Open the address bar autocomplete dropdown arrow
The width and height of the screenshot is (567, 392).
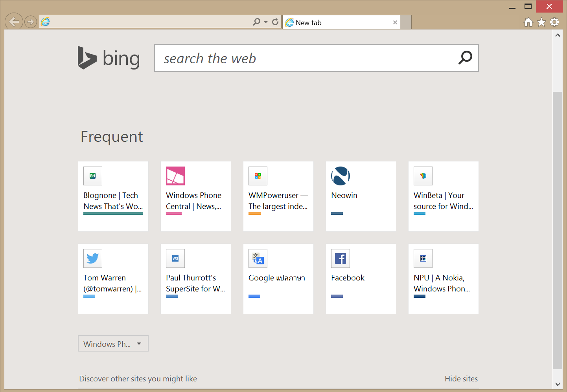click(x=266, y=22)
